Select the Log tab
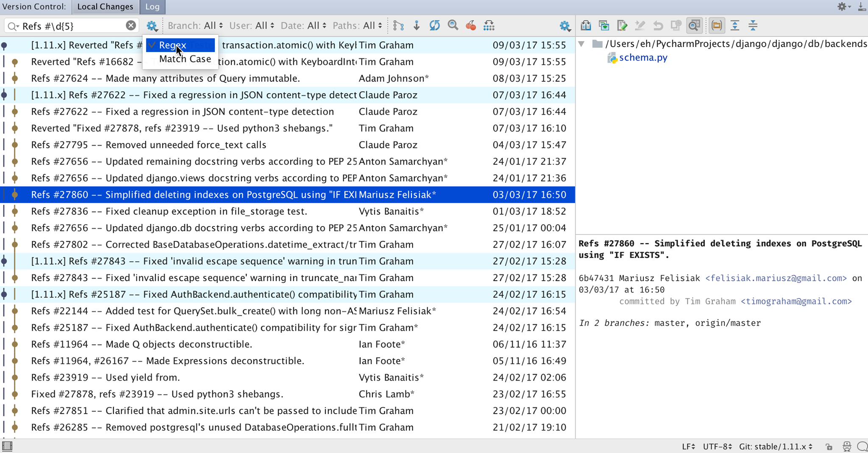 click(x=152, y=6)
